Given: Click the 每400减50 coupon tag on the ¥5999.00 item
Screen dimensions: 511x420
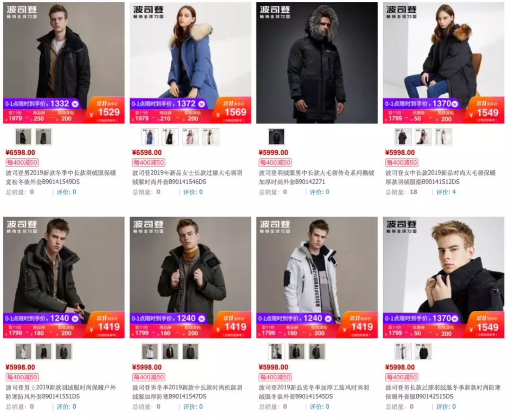Looking at the screenshot, I should (x=275, y=162).
